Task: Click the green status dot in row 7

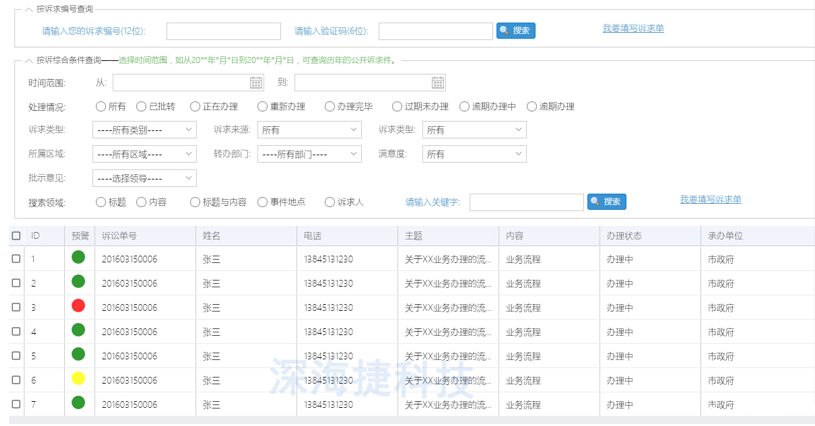Action: [78, 404]
